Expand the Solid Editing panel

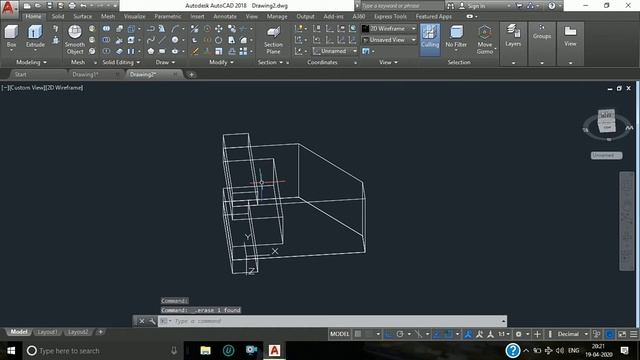[121, 62]
